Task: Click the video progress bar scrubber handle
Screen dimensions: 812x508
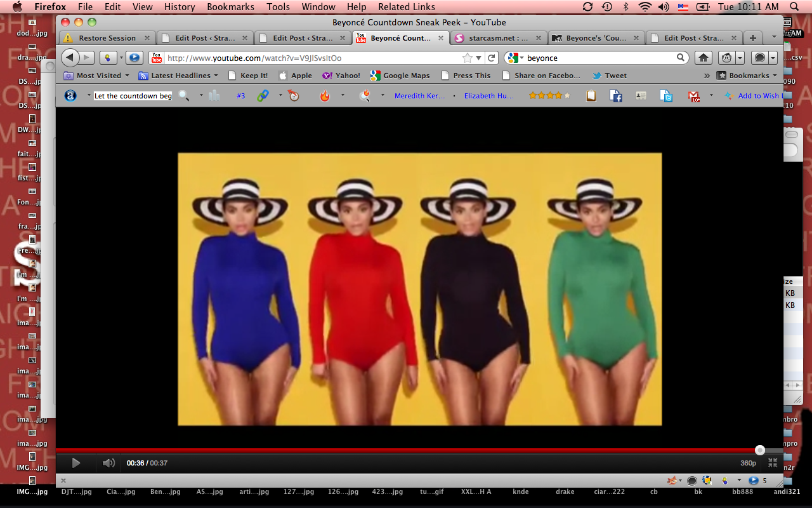Action: coord(760,450)
